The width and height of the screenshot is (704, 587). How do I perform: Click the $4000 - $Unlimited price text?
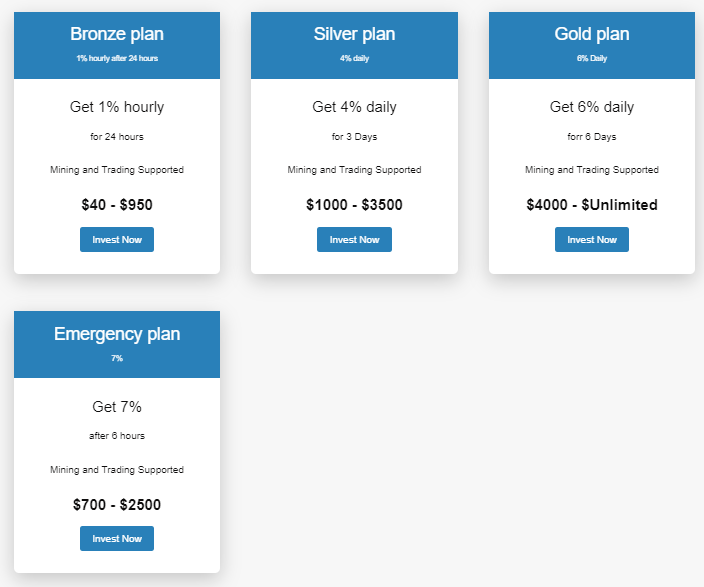(592, 205)
